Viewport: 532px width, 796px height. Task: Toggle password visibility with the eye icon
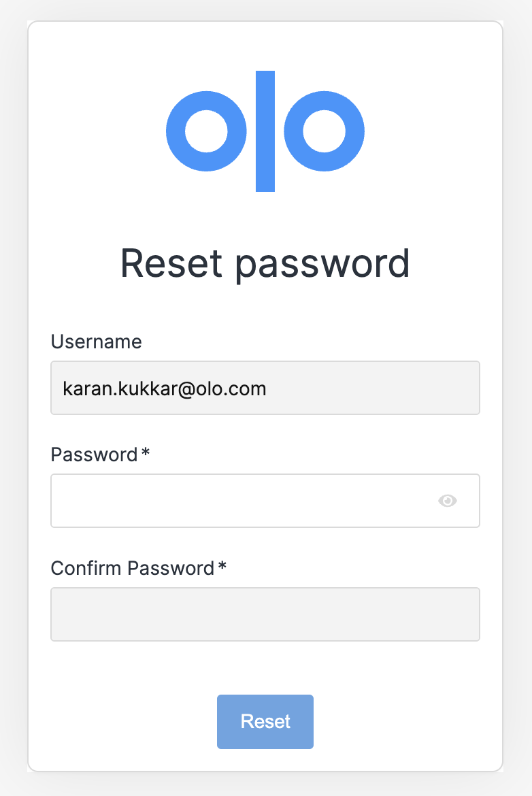point(447,501)
